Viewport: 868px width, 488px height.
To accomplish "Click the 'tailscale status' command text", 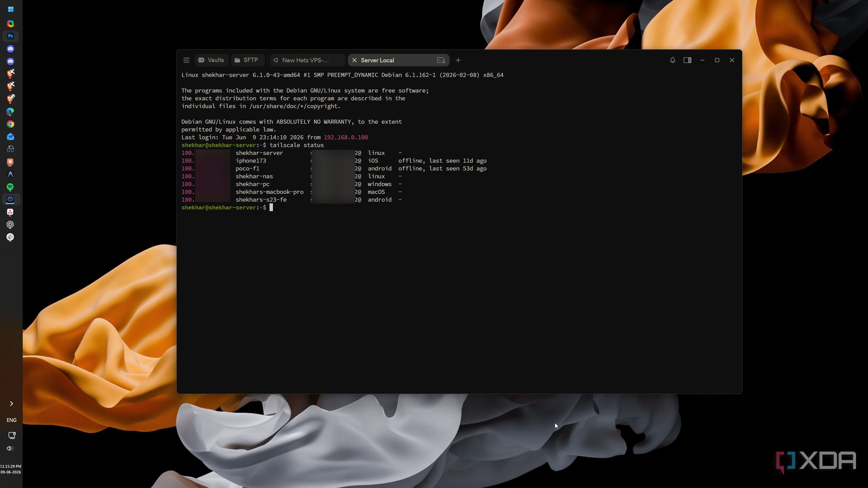I will (296, 145).
